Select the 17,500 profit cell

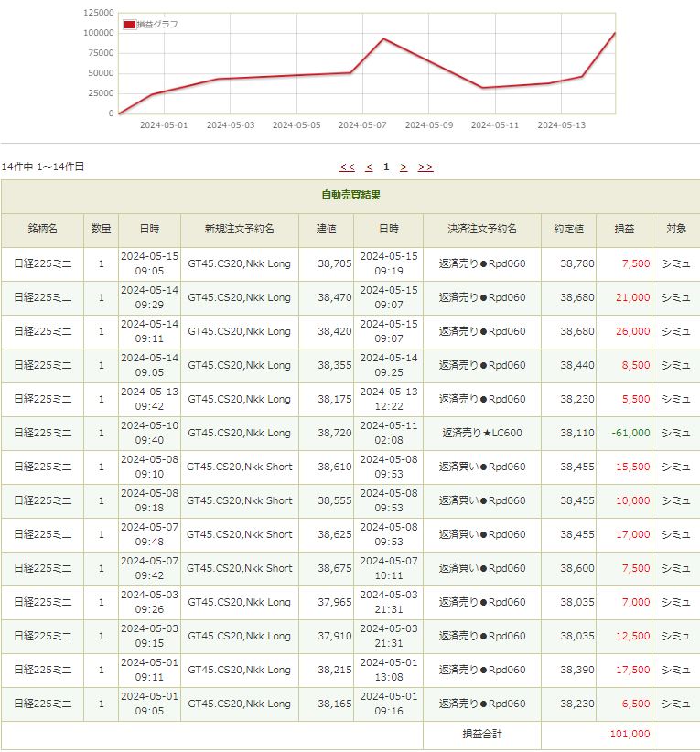click(x=624, y=670)
